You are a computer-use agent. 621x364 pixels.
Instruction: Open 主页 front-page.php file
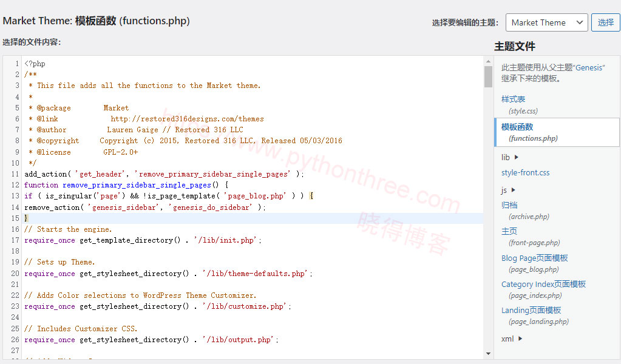(509, 231)
